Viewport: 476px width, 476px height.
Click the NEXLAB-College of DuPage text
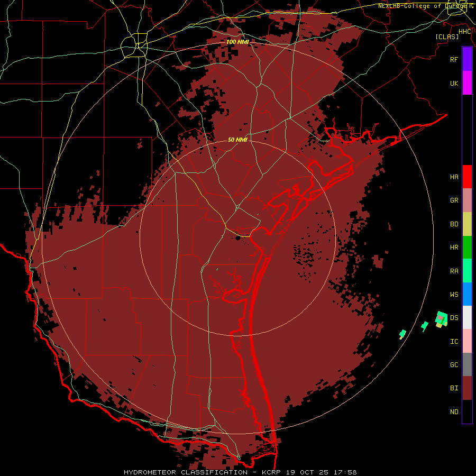[422, 6]
